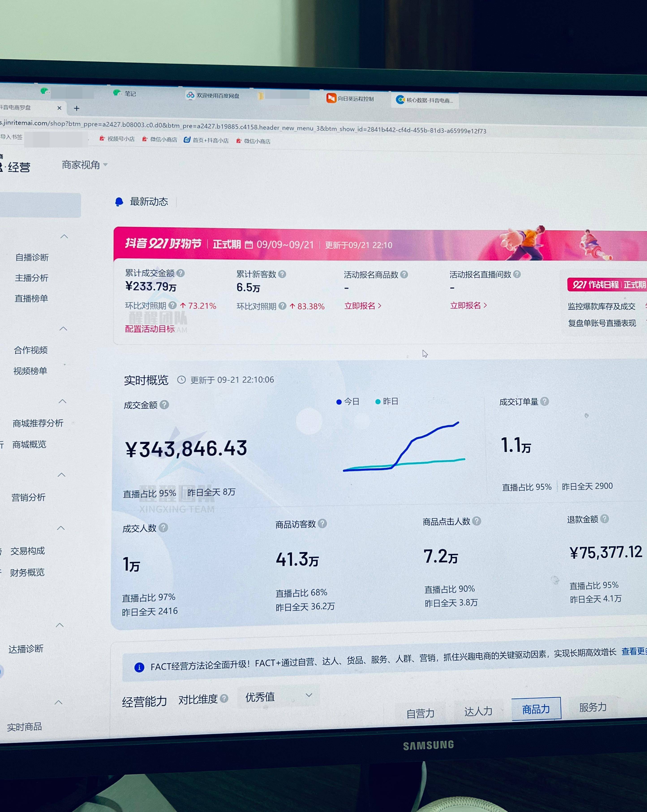The height and width of the screenshot is (812, 647).
Task: Select the 商品力 tab
Action: (536, 709)
